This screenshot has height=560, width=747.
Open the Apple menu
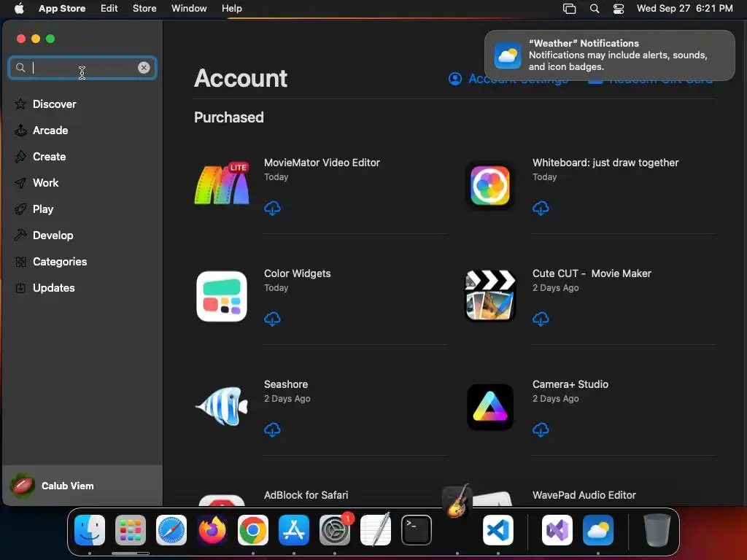tap(19, 8)
